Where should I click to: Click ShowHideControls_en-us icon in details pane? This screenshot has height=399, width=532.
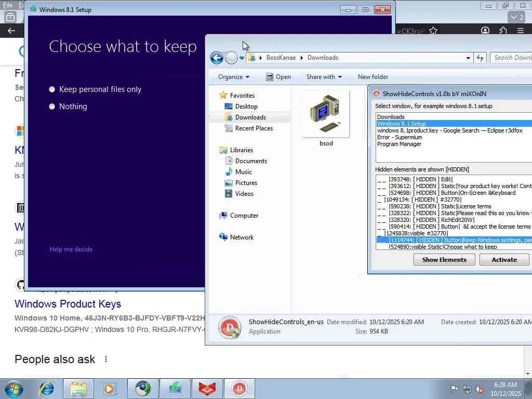click(x=230, y=328)
